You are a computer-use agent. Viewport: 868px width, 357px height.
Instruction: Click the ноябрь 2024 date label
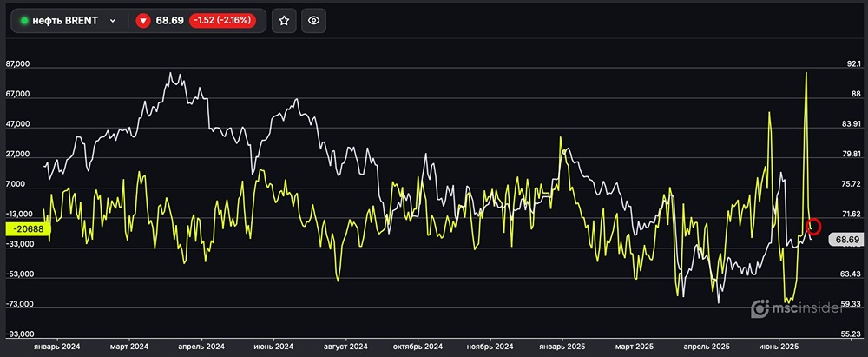(490, 347)
